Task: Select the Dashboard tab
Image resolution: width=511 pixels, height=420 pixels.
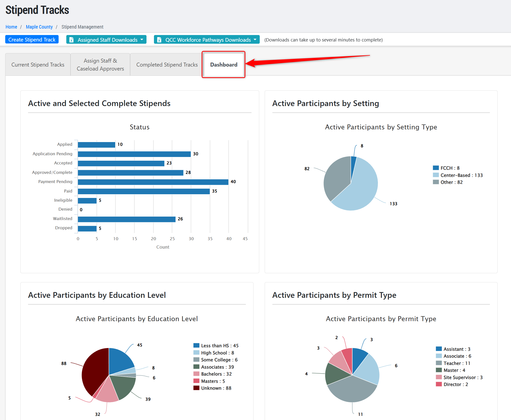Action: [223, 65]
